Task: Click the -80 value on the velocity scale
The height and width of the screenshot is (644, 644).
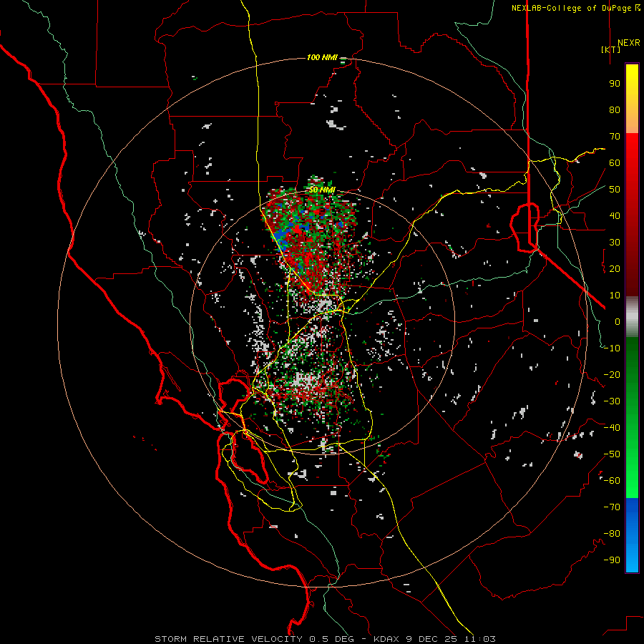Action: [x=612, y=534]
